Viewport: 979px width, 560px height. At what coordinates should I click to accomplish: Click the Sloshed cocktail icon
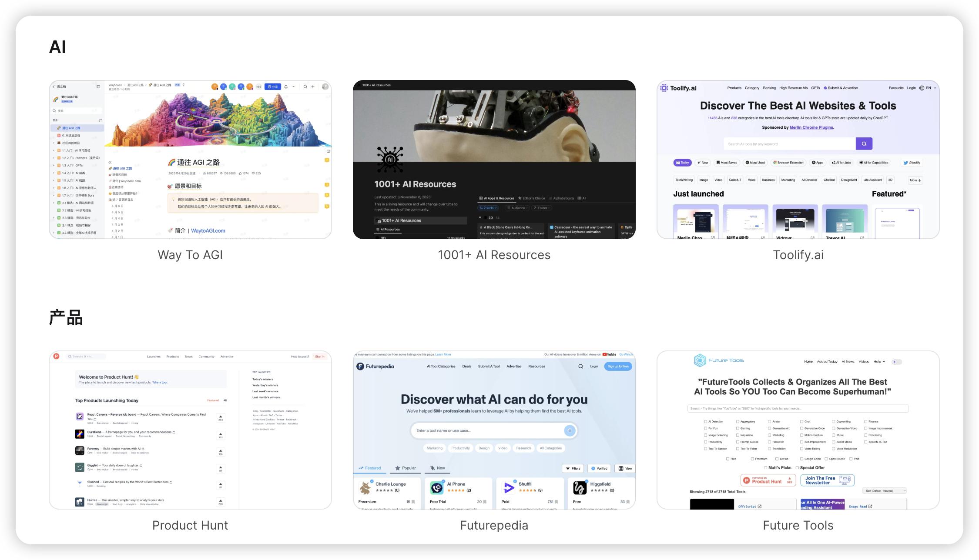pyautogui.click(x=80, y=483)
